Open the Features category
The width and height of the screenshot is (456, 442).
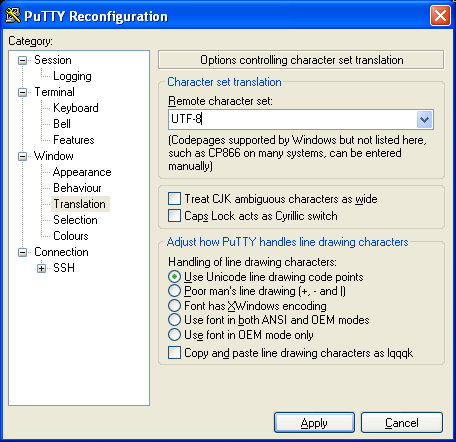tap(74, 140)
